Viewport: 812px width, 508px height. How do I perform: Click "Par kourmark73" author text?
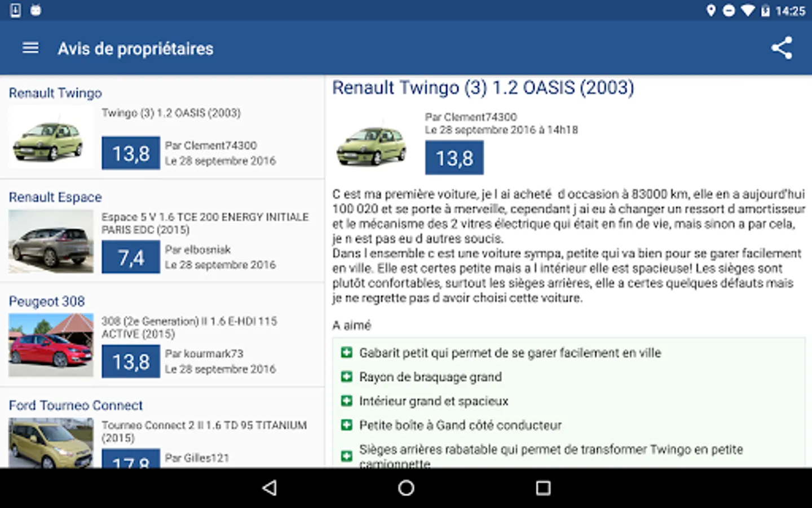tap(204, 354)
